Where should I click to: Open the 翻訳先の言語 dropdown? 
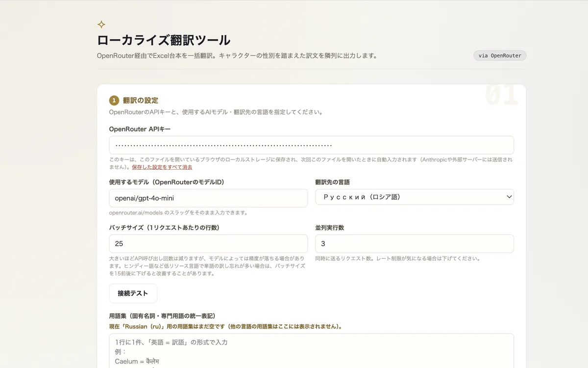click(x=415, y=197)
